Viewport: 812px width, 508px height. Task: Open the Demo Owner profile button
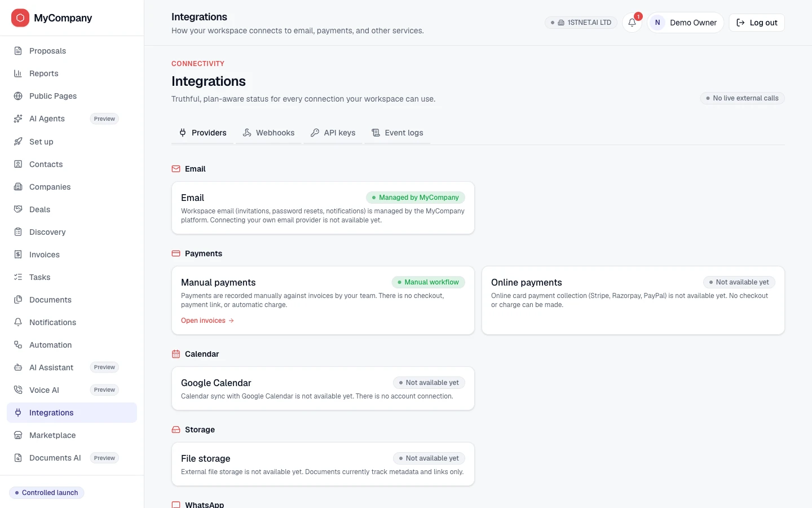685,23
